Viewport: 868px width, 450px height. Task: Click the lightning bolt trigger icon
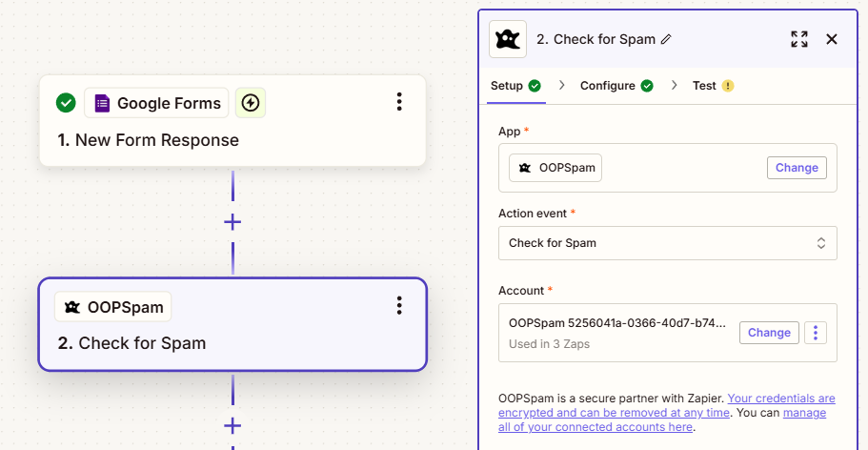click(251, 103)
